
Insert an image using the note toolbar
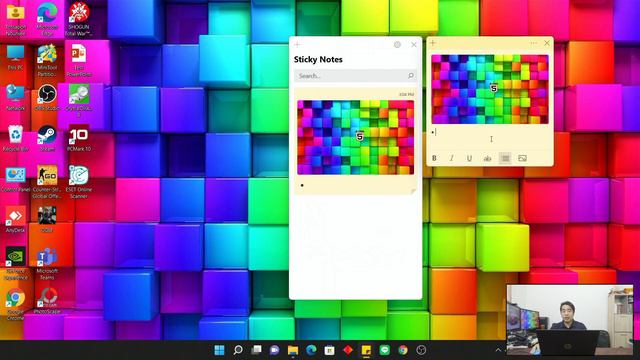click(x=522, y=158)
